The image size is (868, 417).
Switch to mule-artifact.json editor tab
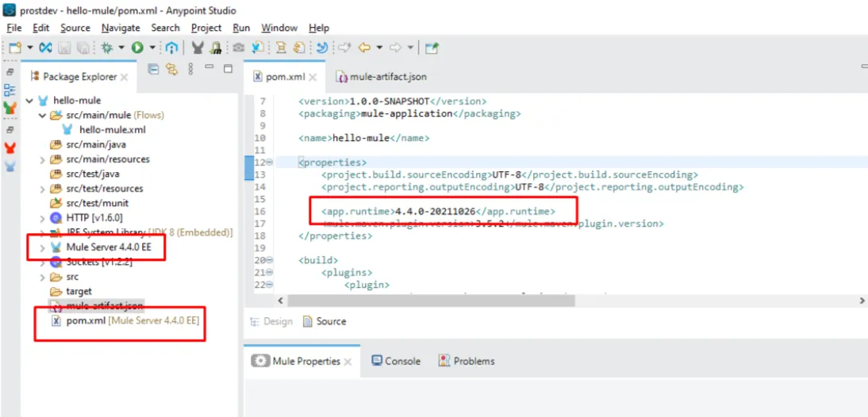tap(382, 77)
